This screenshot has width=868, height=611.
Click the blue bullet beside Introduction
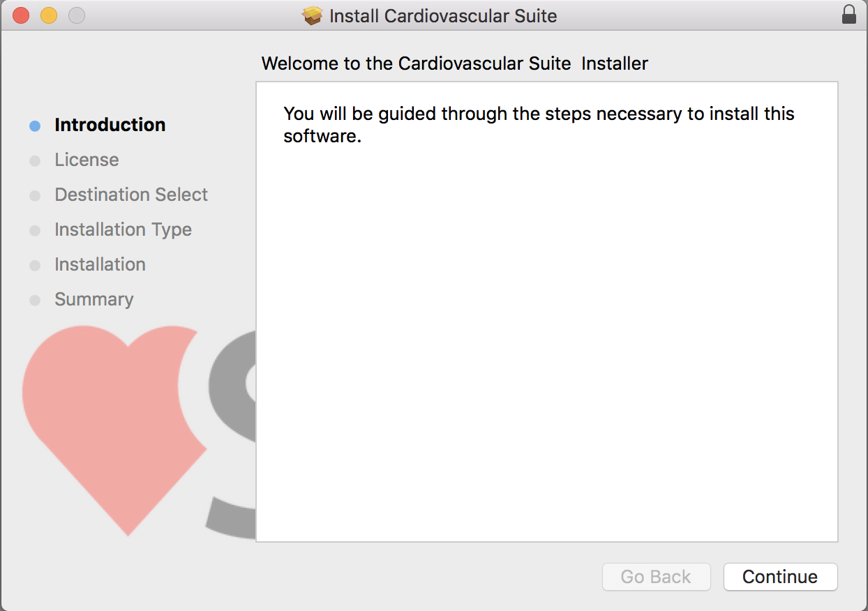coord(35,126)
